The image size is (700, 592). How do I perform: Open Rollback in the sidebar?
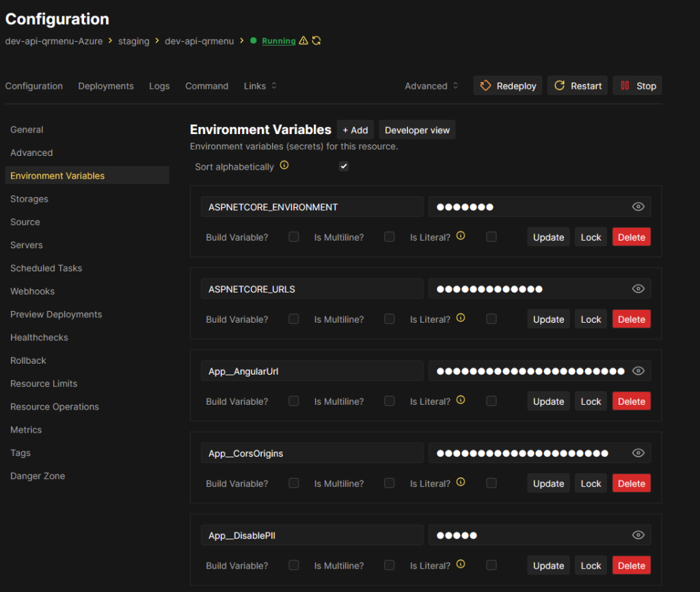tap(28, 360)
